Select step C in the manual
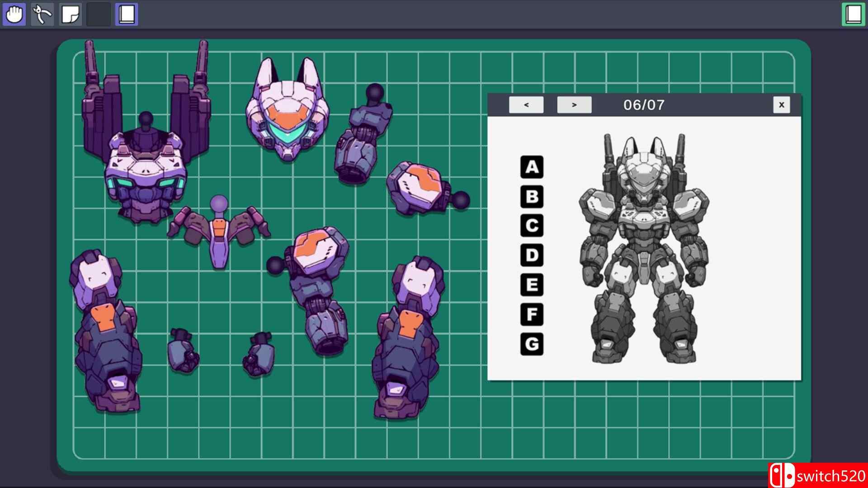 click(532, 226)
